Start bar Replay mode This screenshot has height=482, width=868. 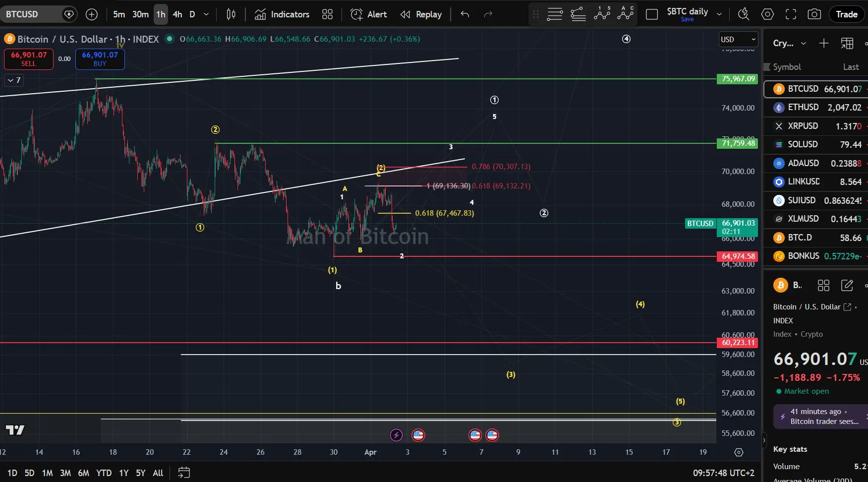(x=421, y=14)
